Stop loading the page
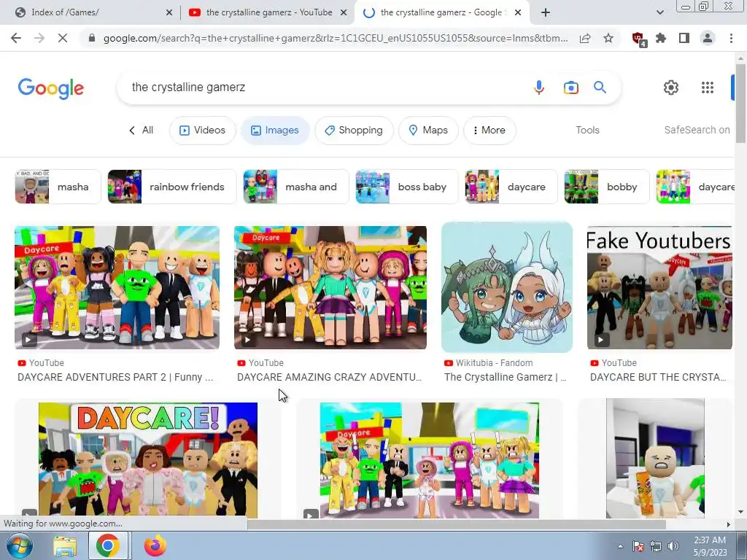 [x=63, y=38]
